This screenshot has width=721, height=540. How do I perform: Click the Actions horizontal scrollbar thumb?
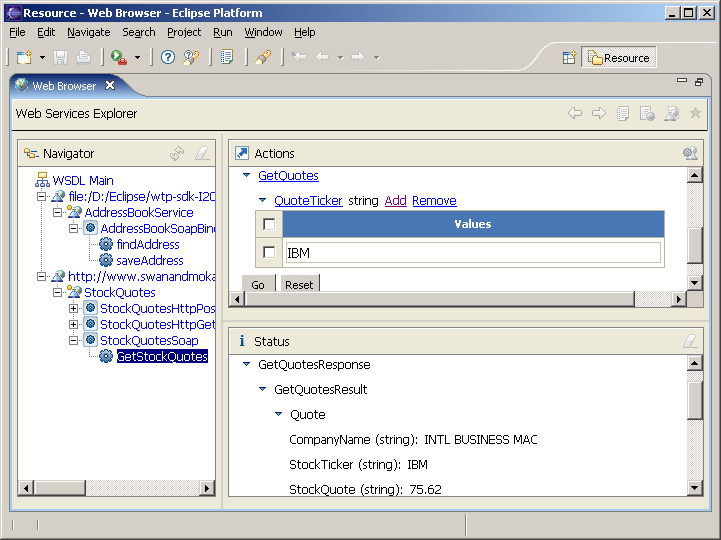tap(440, 299)
